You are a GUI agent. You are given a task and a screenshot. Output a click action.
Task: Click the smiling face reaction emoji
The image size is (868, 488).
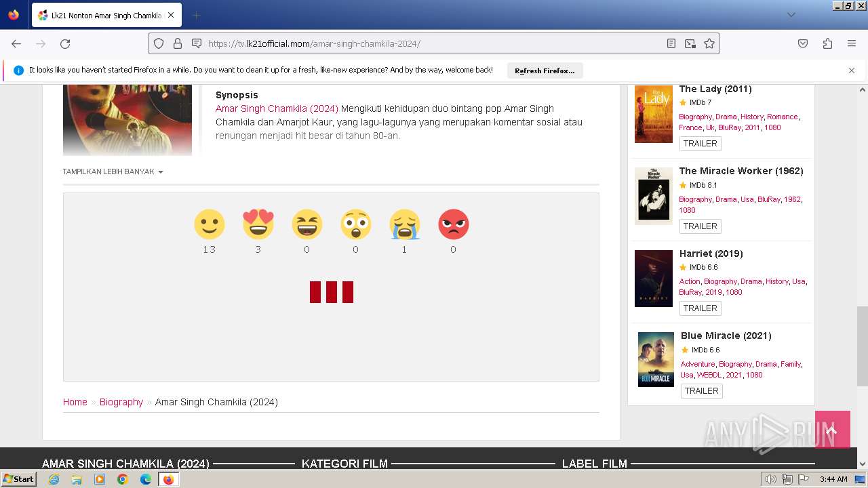point(210,224)
